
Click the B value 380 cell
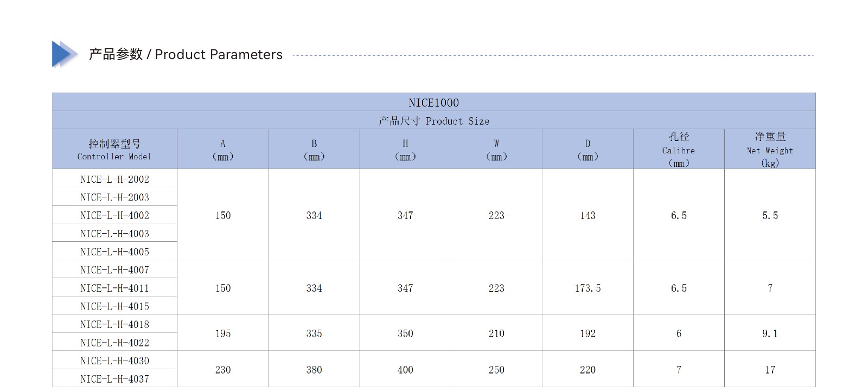314,369
